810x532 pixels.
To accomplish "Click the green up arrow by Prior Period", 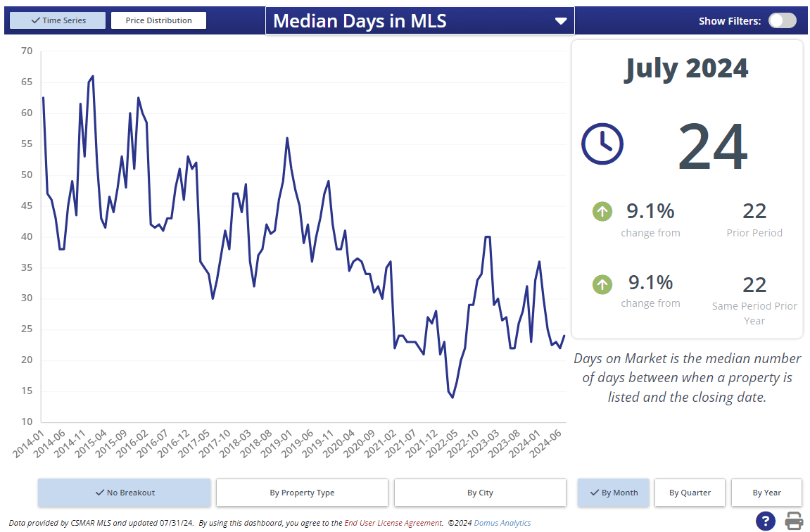I will (x=602, y=211).
